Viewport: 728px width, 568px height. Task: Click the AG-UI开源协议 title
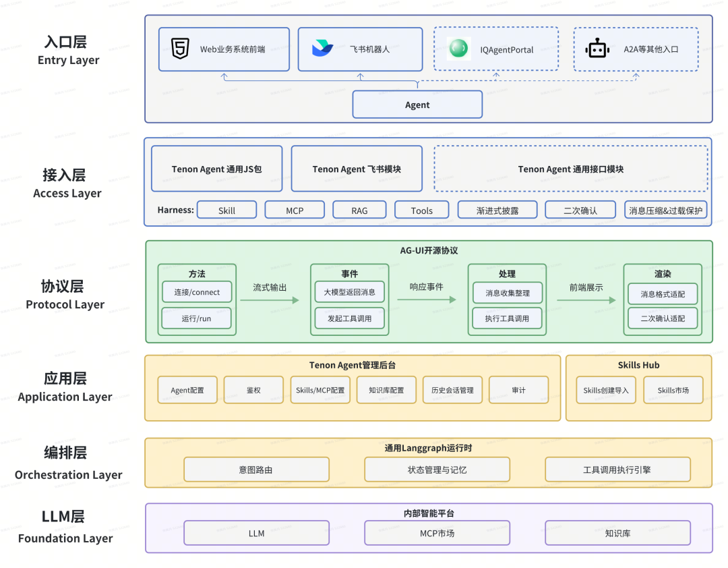point(429,250)
